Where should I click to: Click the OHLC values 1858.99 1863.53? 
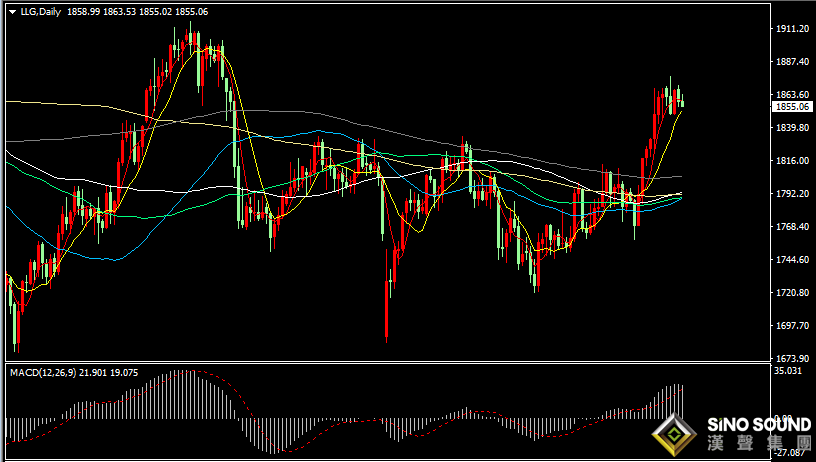tap(101, 12)
